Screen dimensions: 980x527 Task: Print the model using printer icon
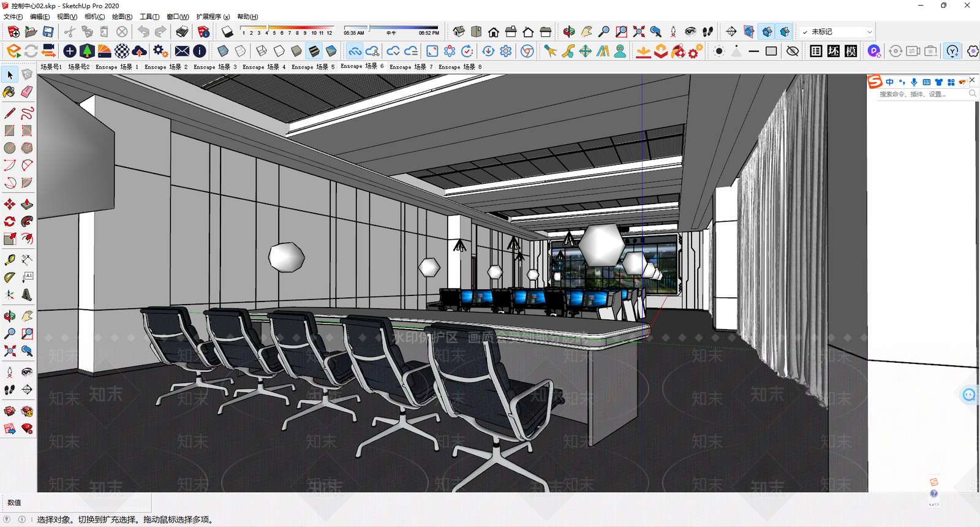[x=182, y=32]
